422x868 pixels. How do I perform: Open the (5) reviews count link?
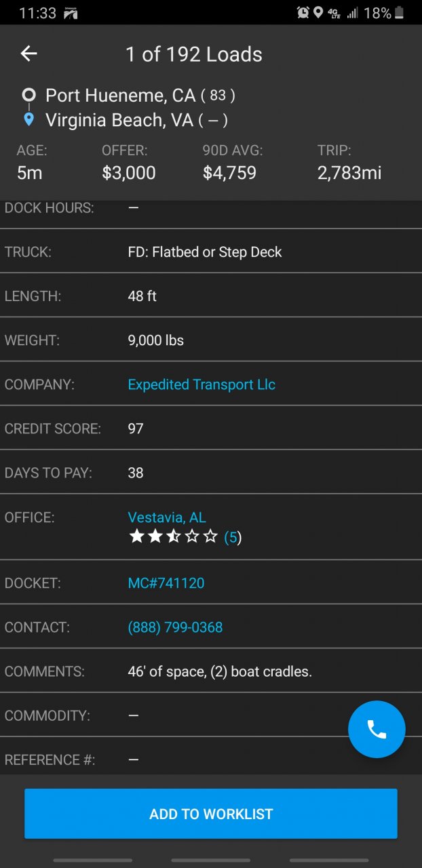233,538
